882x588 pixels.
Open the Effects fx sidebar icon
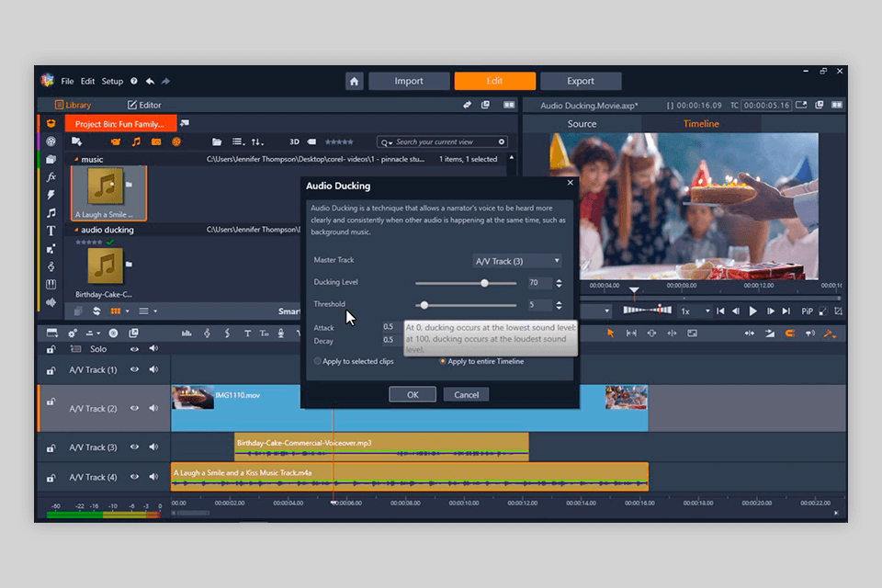click(51, 176)
